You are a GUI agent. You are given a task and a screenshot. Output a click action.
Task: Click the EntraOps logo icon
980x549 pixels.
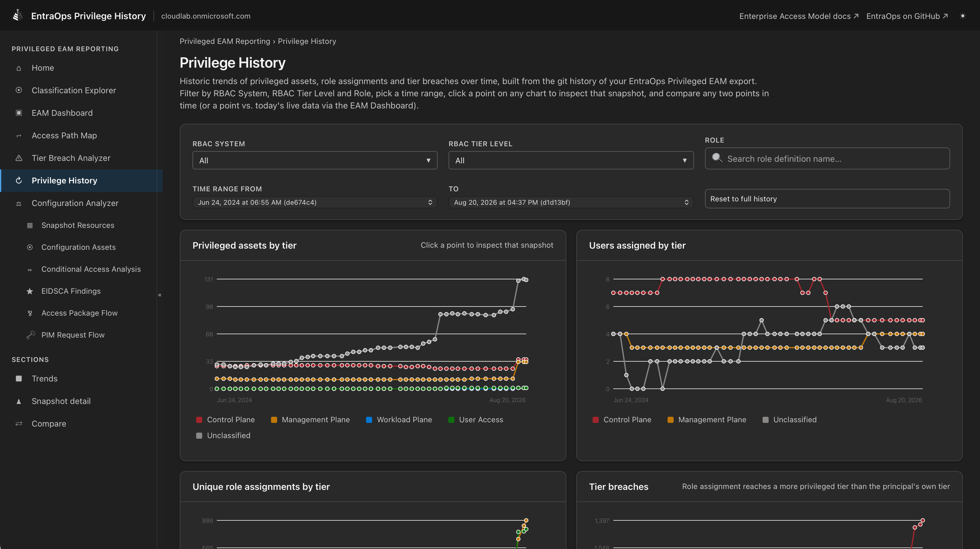click(18, 16)
